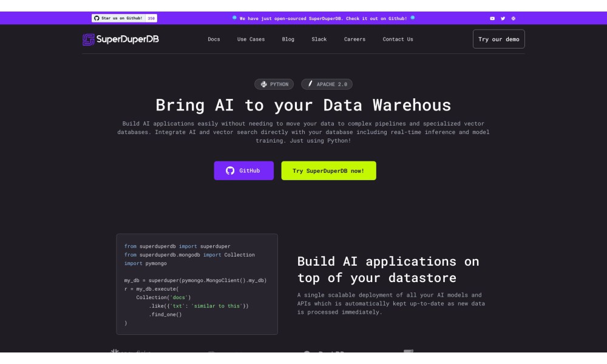Open the Contact Us nav link

(398, 39)
